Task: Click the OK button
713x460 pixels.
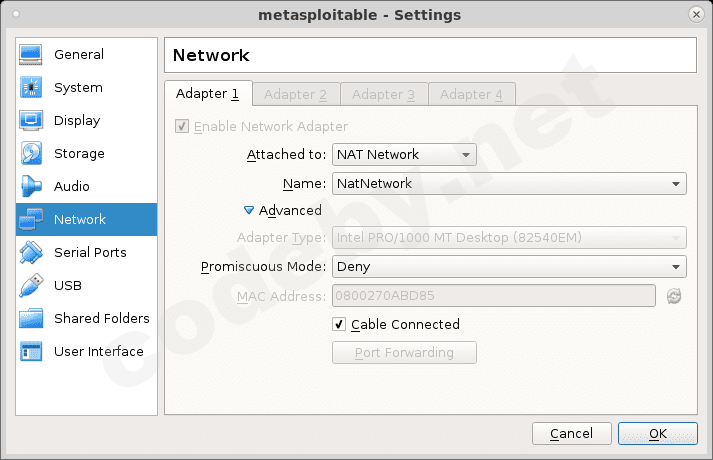Action: coord(657,434)
